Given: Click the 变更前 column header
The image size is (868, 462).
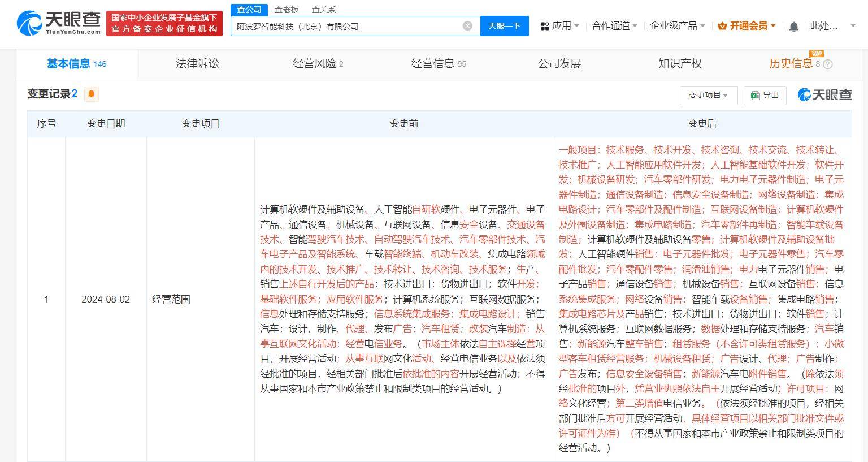Looking at the screenshot, I should 403,123.
